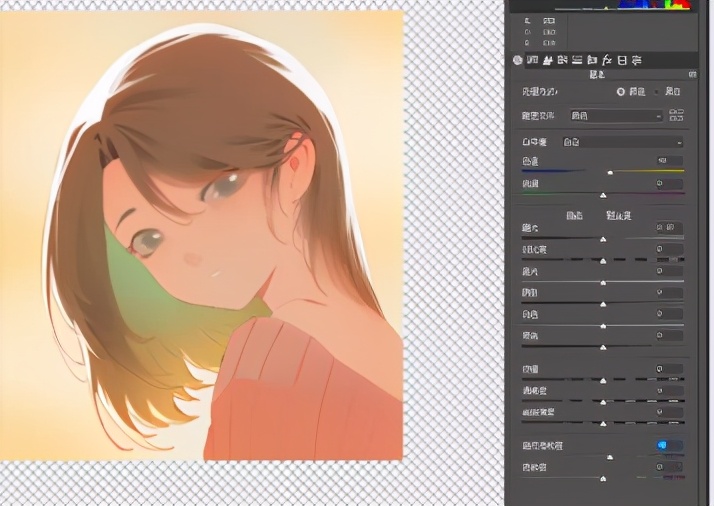714x506 pixels.
Task: Switch to the Tone Curve panel icon
Action: [x=533, y=60]
